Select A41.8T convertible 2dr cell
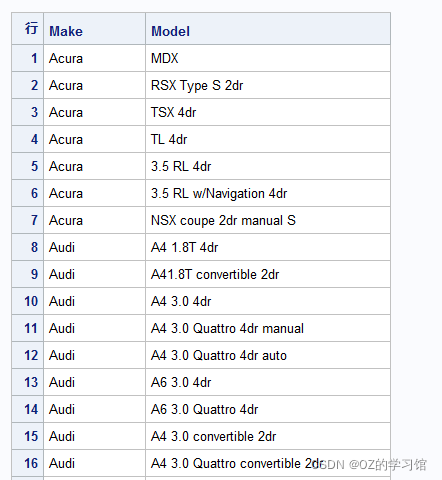 [268, 274]
